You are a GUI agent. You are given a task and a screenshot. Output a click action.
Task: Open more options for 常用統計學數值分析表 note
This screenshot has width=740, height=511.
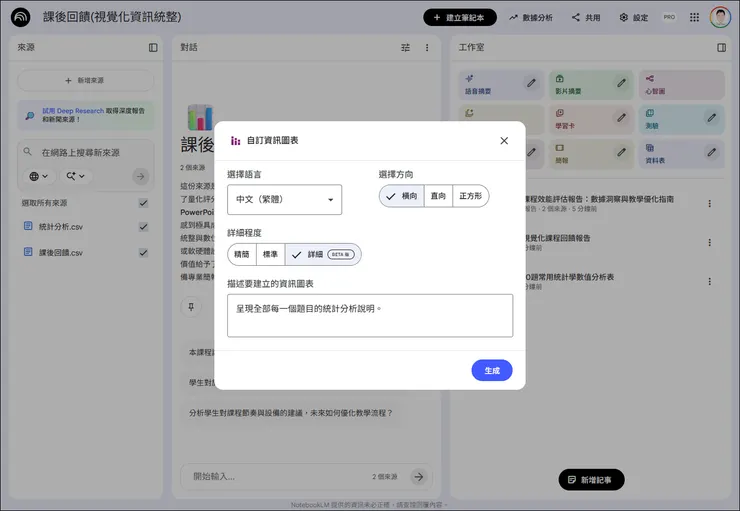[x=709, y=281]
